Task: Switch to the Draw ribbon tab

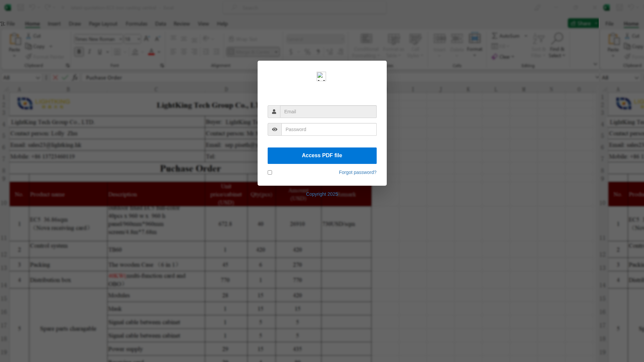Action: click(75, 24)
